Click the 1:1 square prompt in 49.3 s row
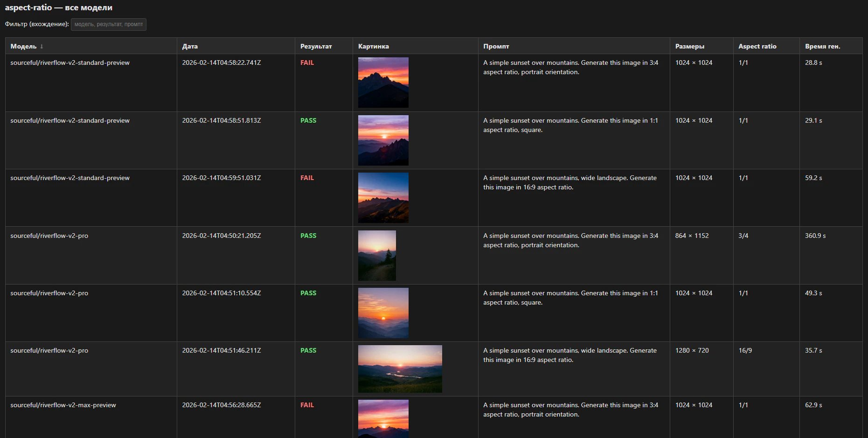Image resolution: width=868 pixels, height=438 pixels. point(570,298)
